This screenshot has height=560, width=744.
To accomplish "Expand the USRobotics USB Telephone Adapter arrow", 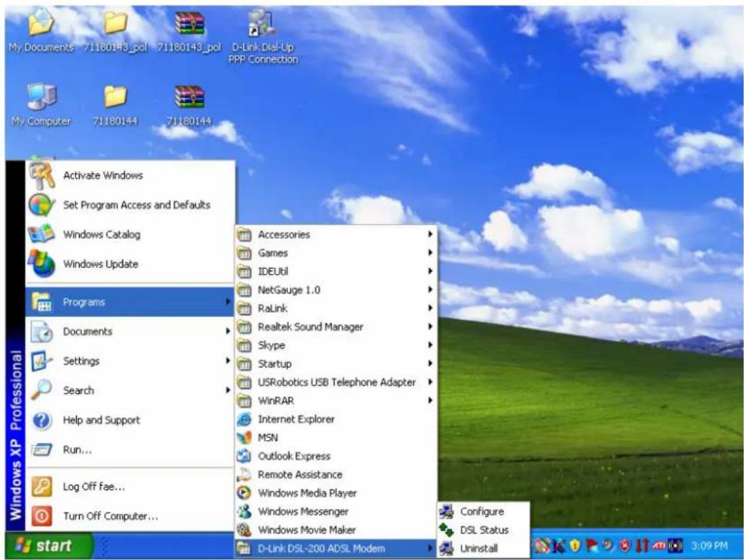I will coord(430,382).
